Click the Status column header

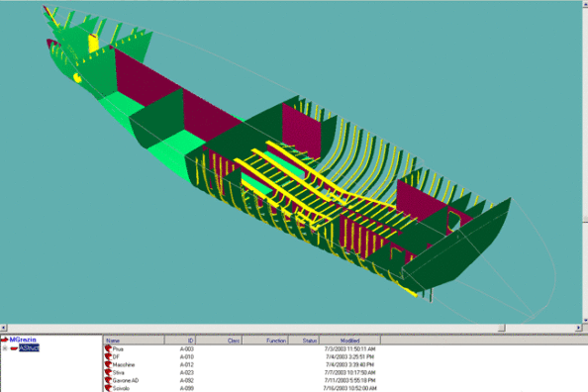(304, 341)
